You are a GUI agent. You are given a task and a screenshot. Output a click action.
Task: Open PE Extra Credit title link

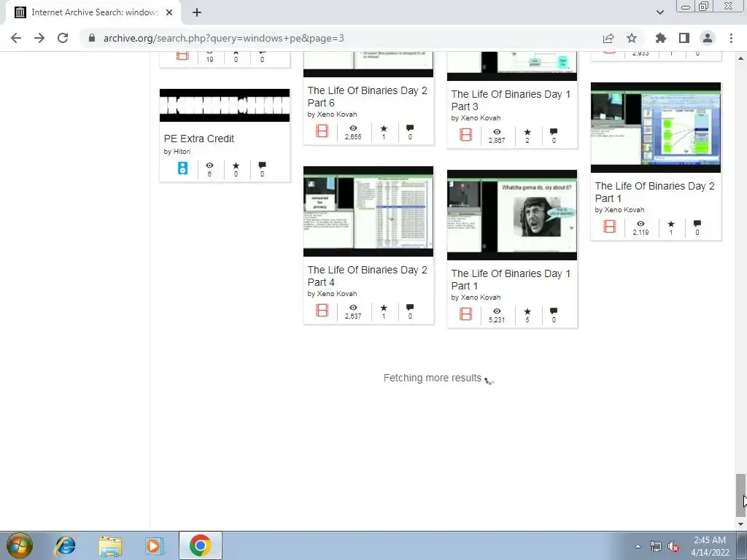click(x=198, y=139)
